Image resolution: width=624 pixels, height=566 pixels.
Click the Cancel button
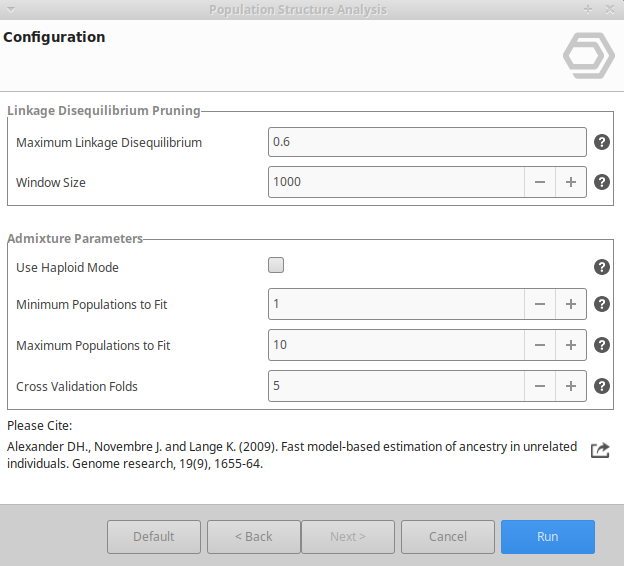[x=448, y=537]
